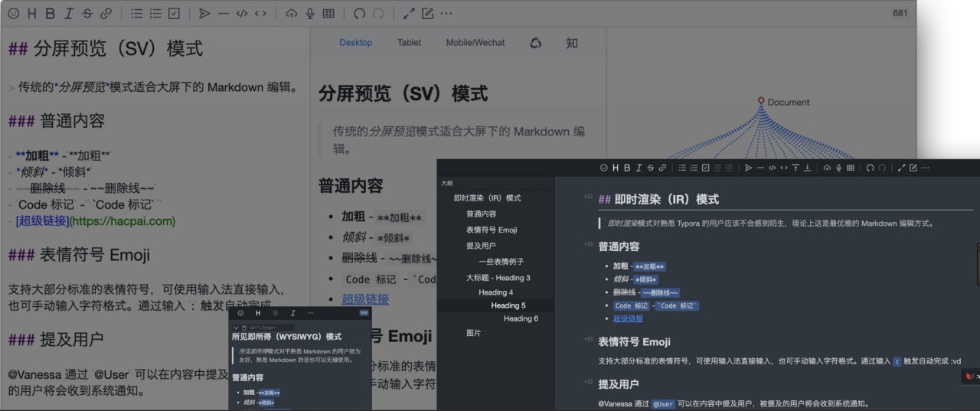Click the strikethrough icon in top toolbar

[x=87, y=14]
